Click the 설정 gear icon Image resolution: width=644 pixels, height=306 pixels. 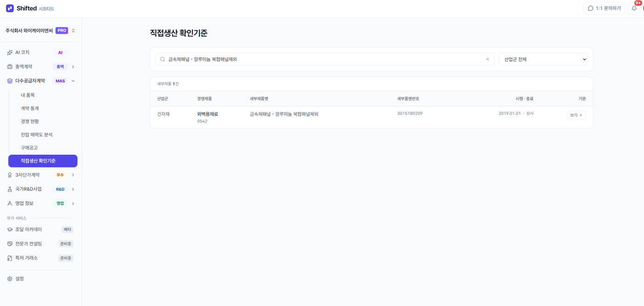click(10, 279)
